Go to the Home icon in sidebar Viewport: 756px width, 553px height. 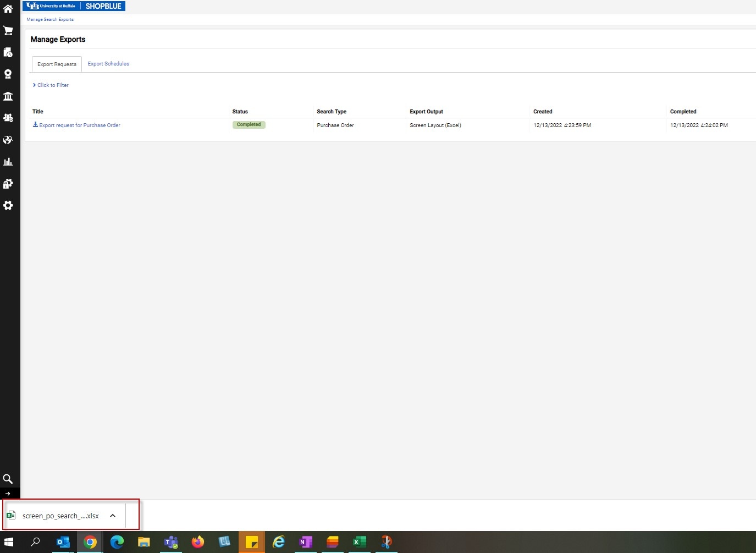tap(8, 9)
